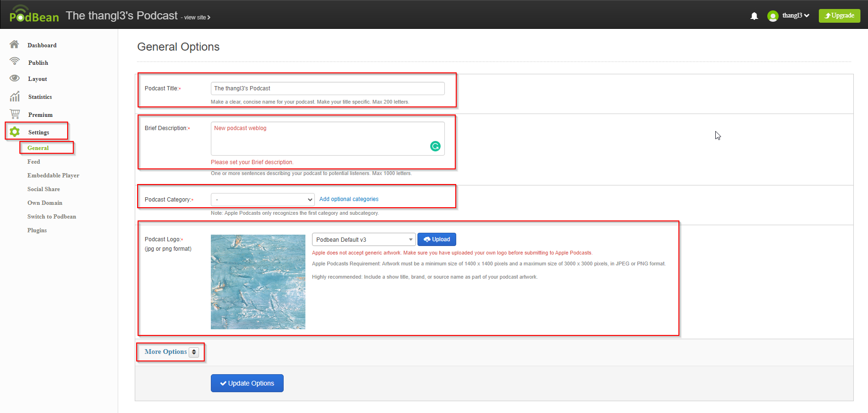Screen dimensions: 868x413
Task: Click the Upload logo button
Action: click(x=437, y=239)
